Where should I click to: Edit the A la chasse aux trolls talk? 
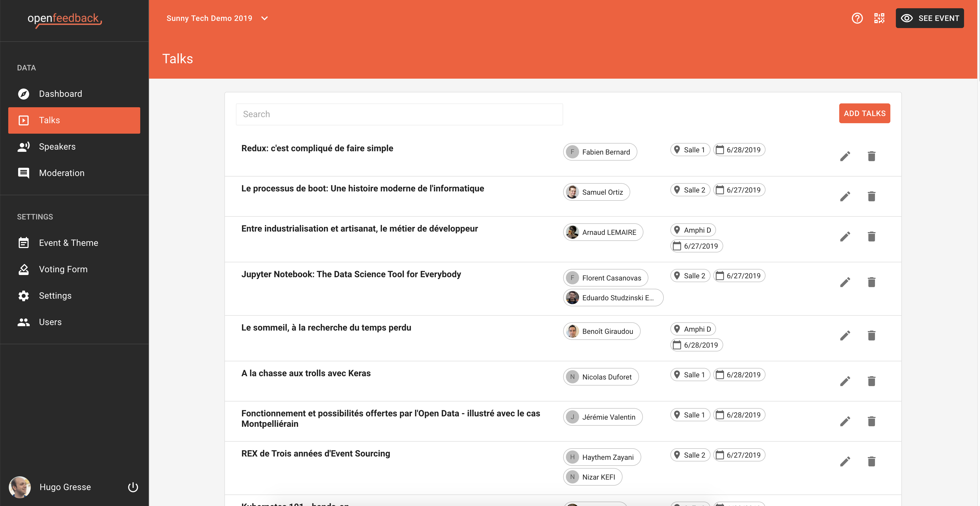point(845,381)
